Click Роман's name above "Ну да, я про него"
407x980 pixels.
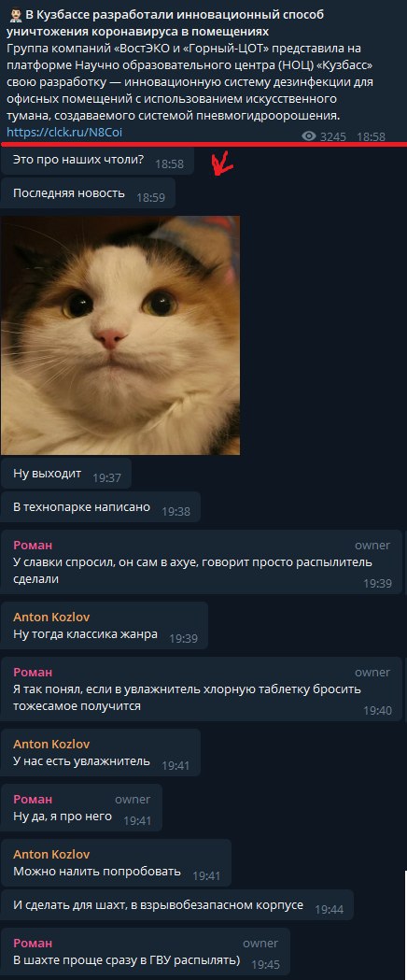point(33,800)
